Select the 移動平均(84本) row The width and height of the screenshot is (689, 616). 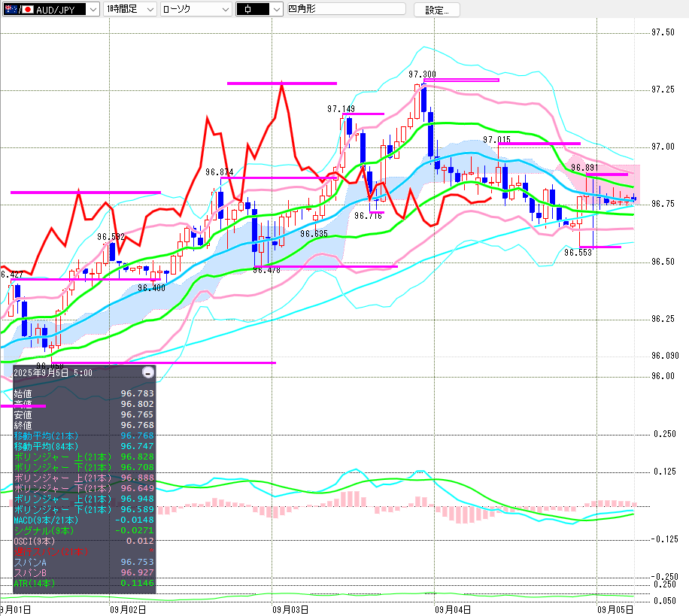coord(84,447)
